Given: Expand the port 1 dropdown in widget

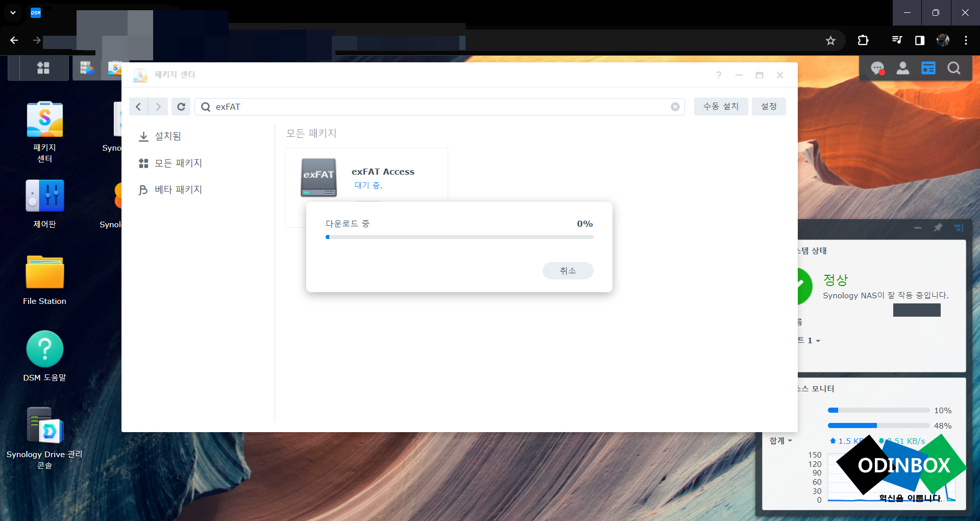Looking at the screenshot, I should coord(810,341).
